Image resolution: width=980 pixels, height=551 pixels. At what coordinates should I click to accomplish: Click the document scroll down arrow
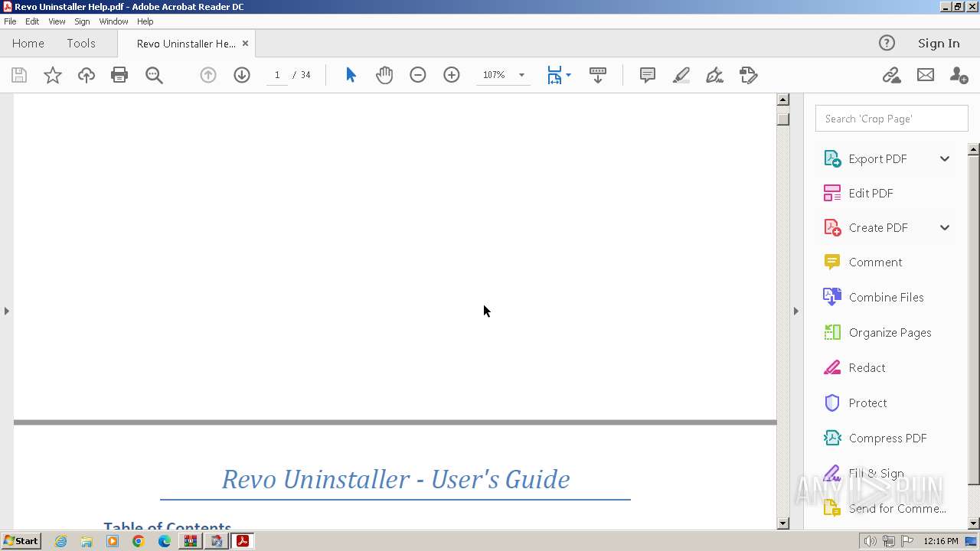point(782,523)
